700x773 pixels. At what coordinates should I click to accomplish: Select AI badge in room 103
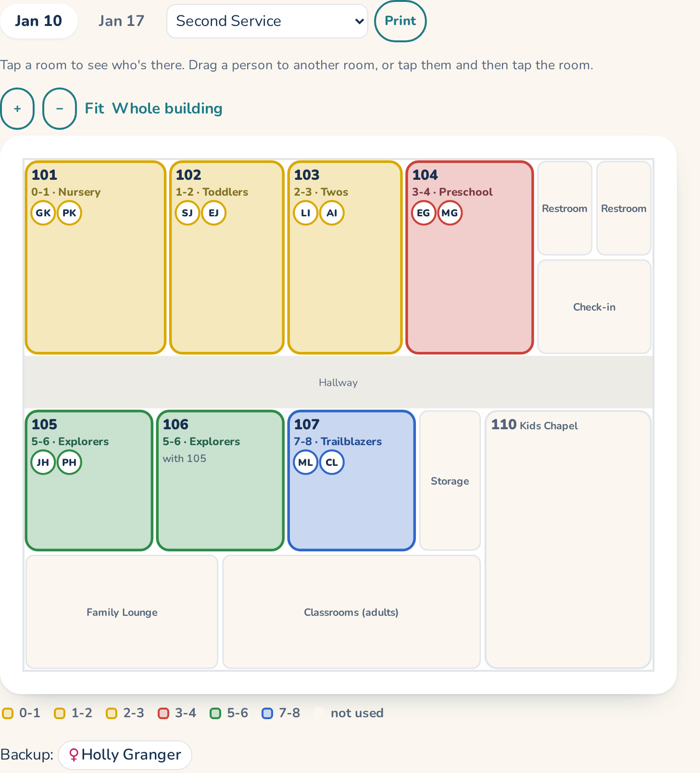pyautogui.click(x=332, y=213)
